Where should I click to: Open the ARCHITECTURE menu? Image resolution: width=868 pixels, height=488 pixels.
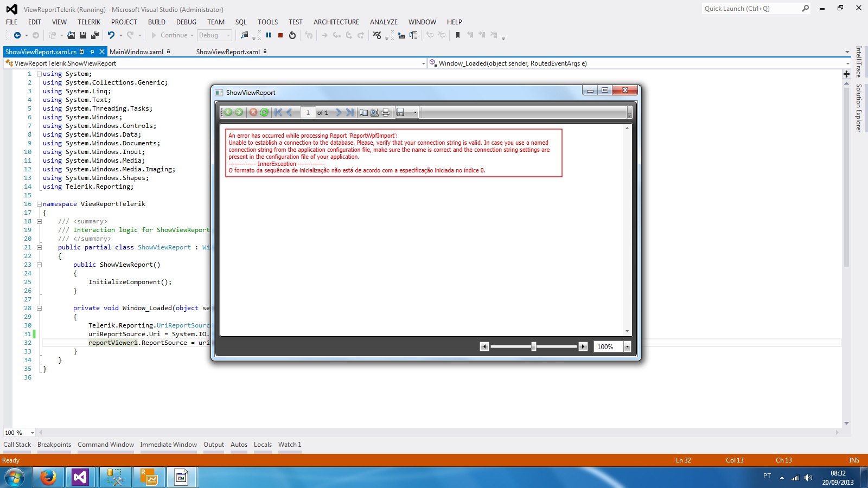(336, 22)
